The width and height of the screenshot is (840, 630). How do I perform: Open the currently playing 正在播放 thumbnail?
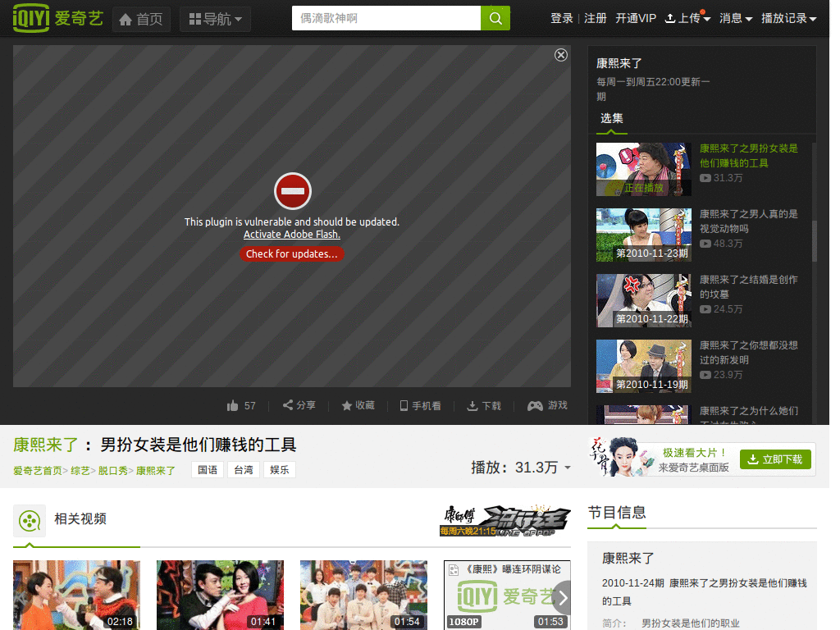tap(643, 169)
